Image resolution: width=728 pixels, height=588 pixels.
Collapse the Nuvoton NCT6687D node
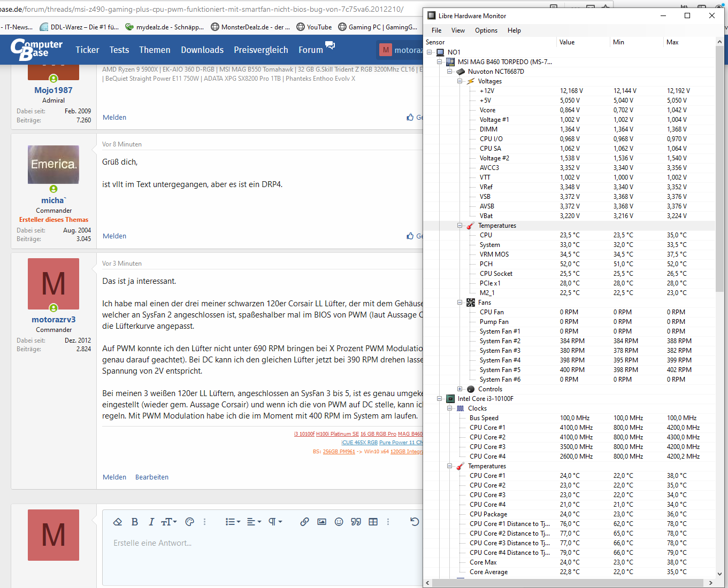450,72
